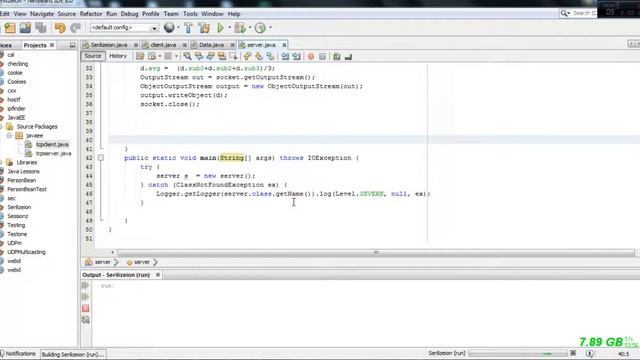Click the Save All icon

41,28
